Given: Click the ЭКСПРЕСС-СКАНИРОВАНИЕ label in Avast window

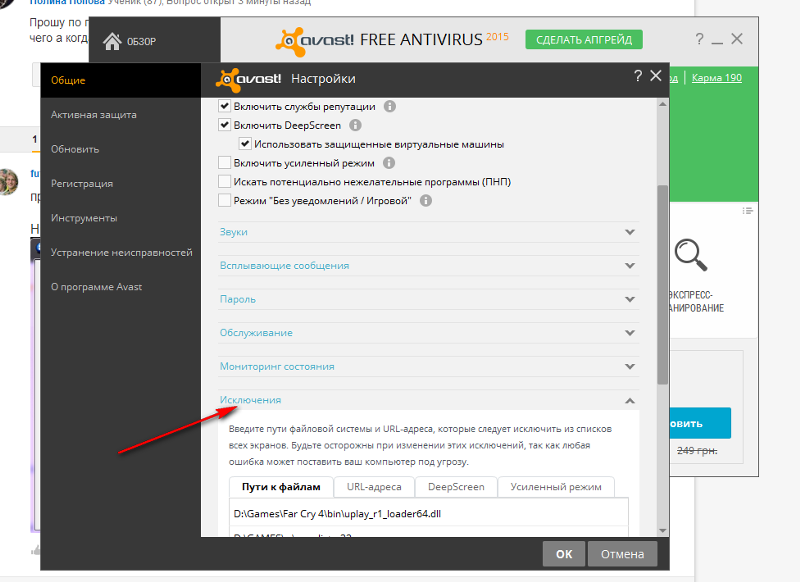Looking at the screenshot, I should [x=696, y=301].
